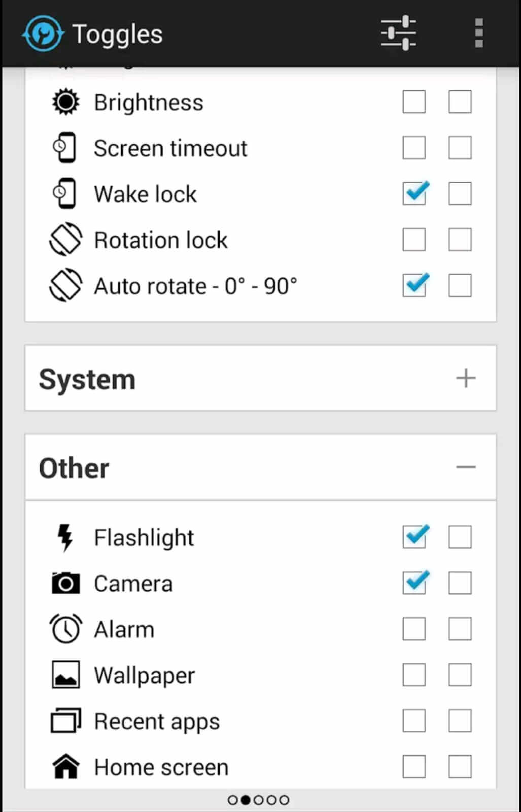The height and width of the screenshot is (812, 521).
Task: Open the sliders settings icon in the toolbar
Action: 398,32
